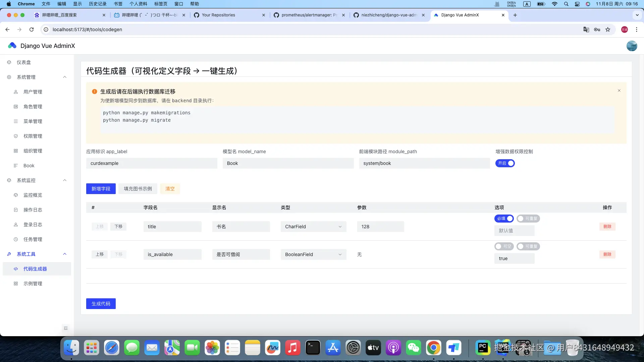The height and width of the screenshot is (362, 644).
Task: Click the 生成代码 button
Action: click(101, 304)
